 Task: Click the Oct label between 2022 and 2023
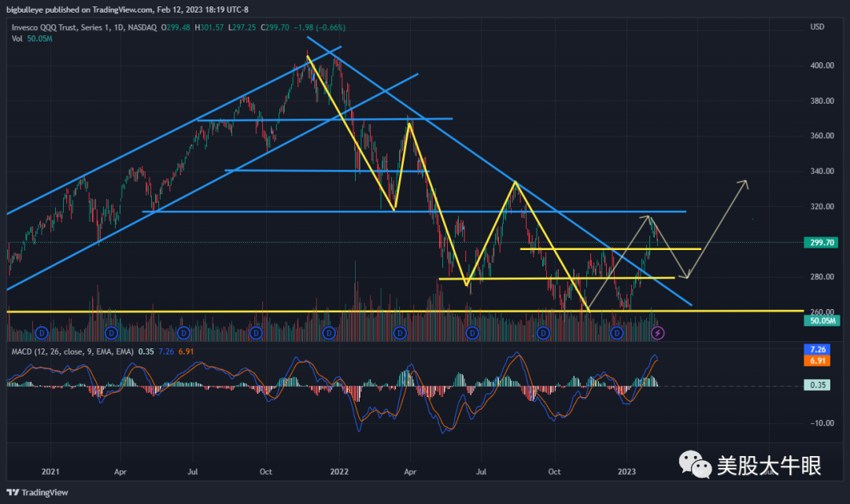[554, 472]
